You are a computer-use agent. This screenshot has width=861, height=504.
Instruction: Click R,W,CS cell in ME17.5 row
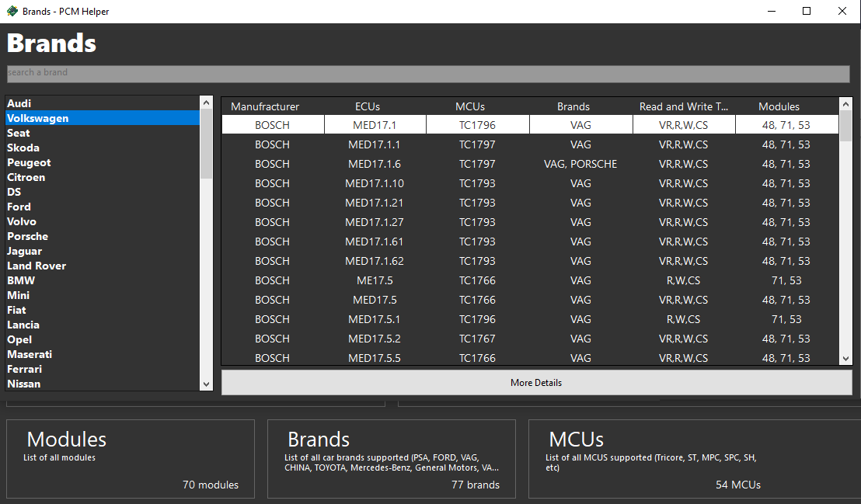coord(684,280)
